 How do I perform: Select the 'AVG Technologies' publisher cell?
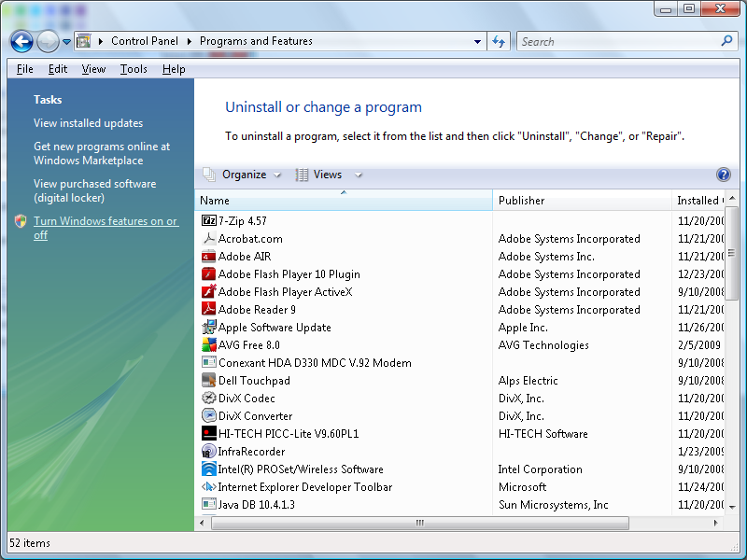[543, 345]
